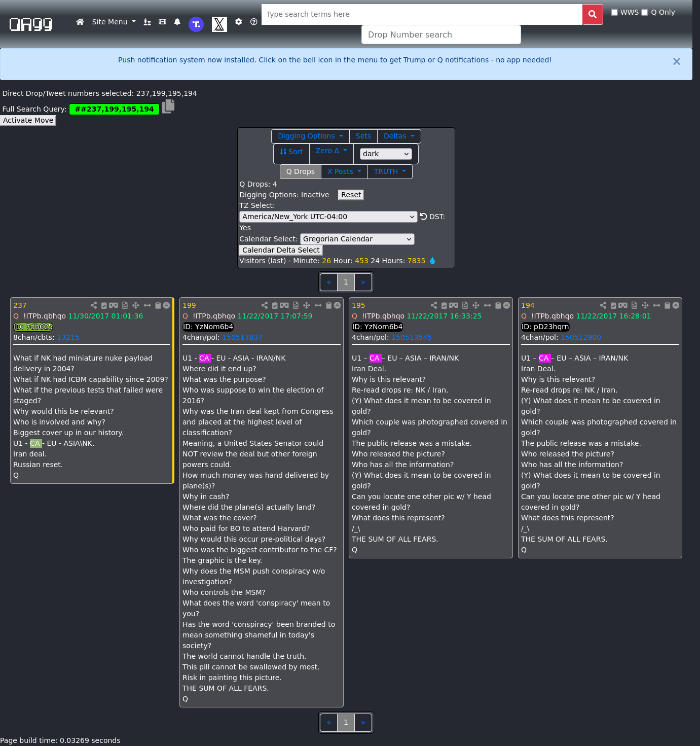The image size is (700, 746).
Task: Click the clipboard icon on drop 194
Action: coord(667,305)
